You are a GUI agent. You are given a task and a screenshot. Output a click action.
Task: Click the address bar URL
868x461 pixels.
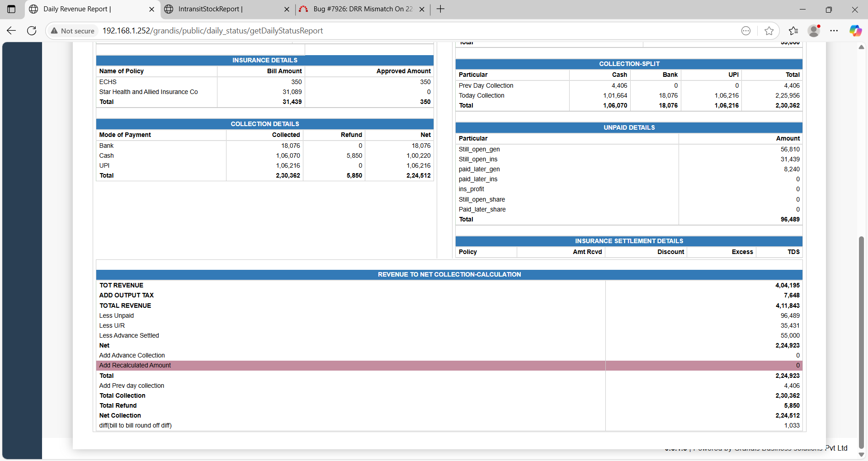tap(212, 31)
